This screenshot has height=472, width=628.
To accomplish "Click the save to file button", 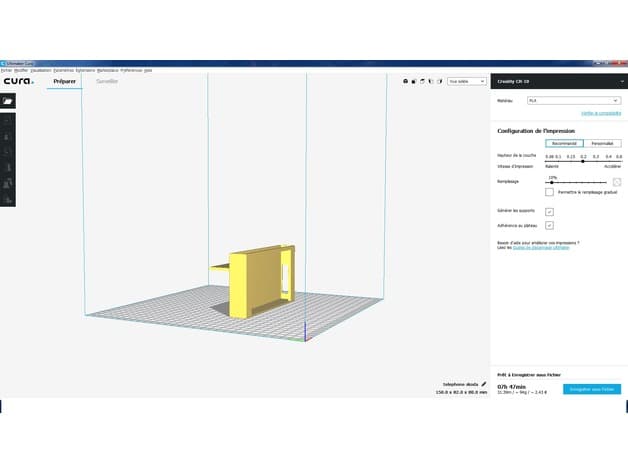I will point(592,389).
